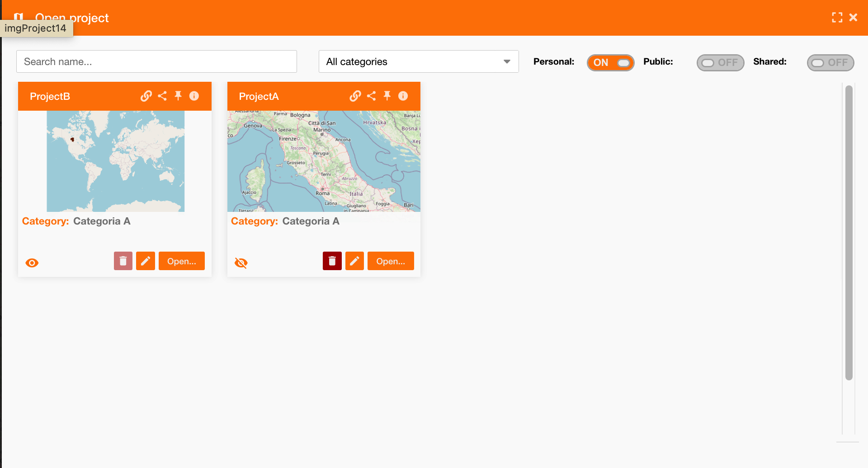
Task: Focus the Search name field
Action: (156, 61)
